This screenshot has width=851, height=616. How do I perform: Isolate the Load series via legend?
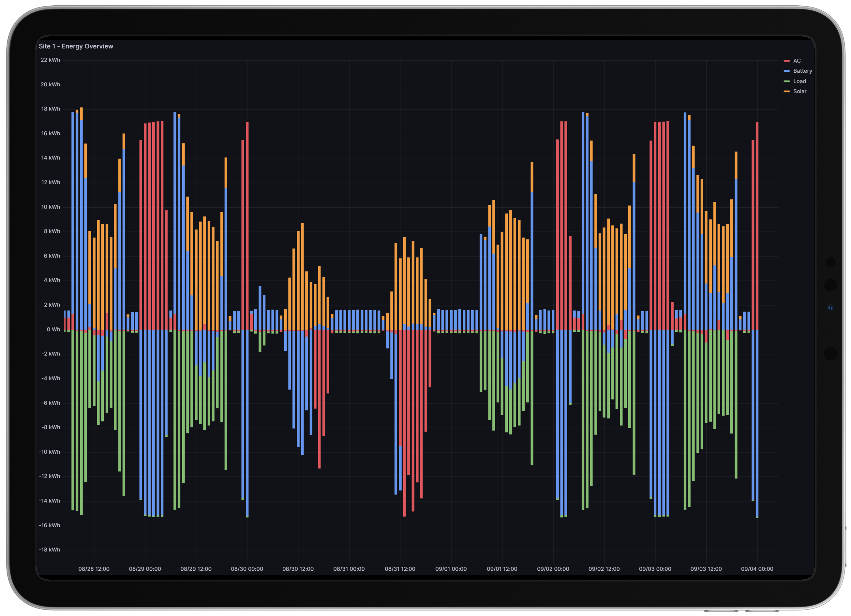tap(799, 81)
